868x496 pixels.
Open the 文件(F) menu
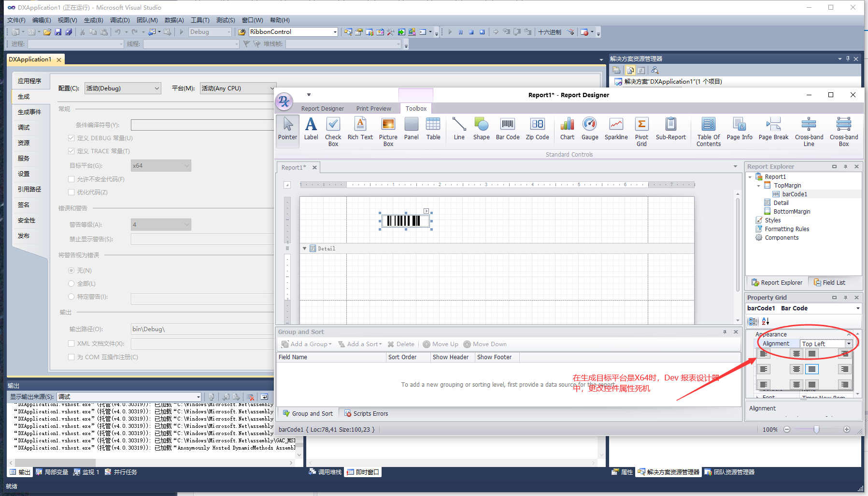coord(16,20)
